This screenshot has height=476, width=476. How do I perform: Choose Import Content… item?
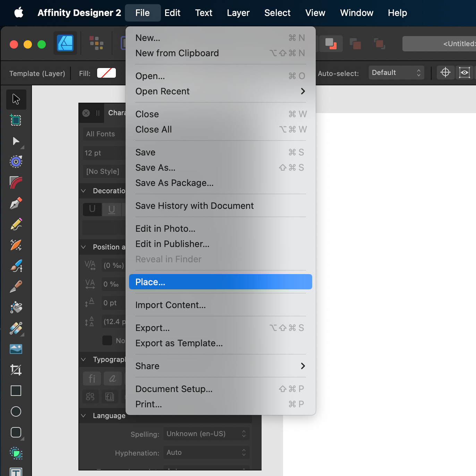point(221,305)
